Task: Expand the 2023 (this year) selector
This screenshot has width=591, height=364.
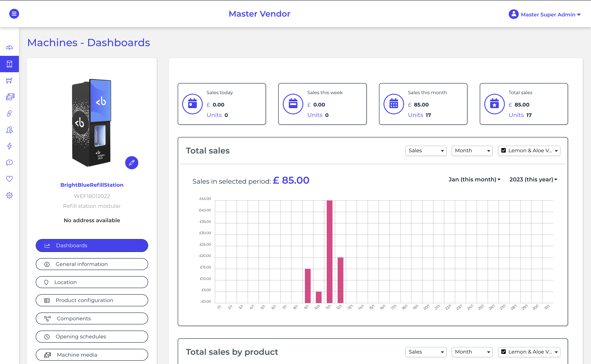Action: (533, 179)
